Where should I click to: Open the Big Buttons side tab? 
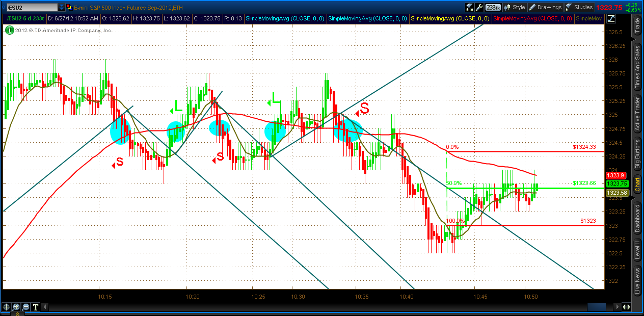[x=637, y=153]
